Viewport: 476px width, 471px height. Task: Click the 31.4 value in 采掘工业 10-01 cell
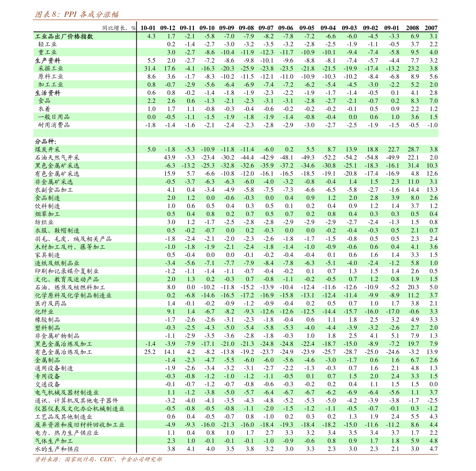149,68
